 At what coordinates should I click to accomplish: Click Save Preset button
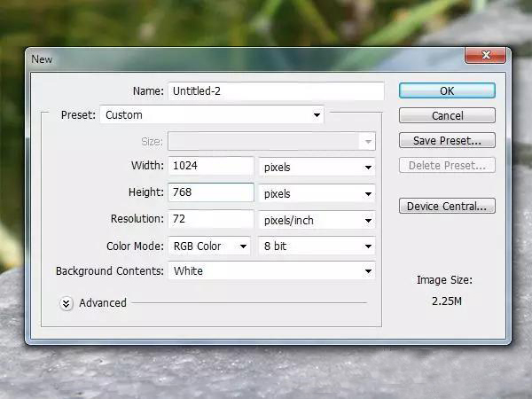(447, 140)
